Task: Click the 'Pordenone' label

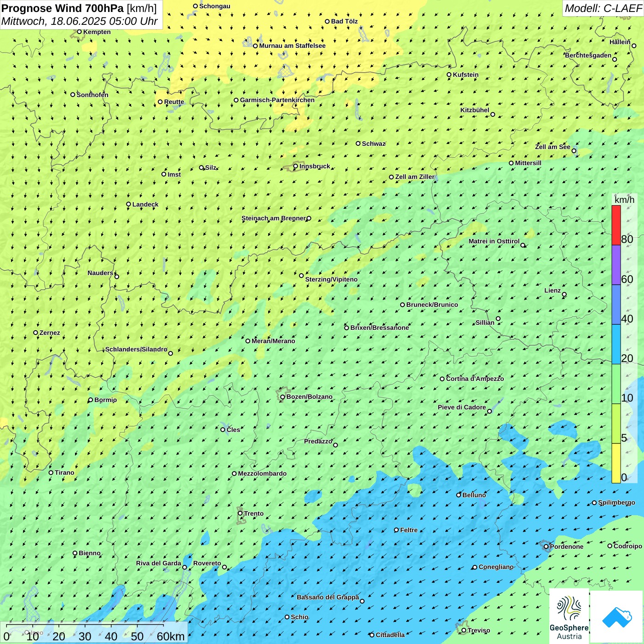Action: point(567,546)
